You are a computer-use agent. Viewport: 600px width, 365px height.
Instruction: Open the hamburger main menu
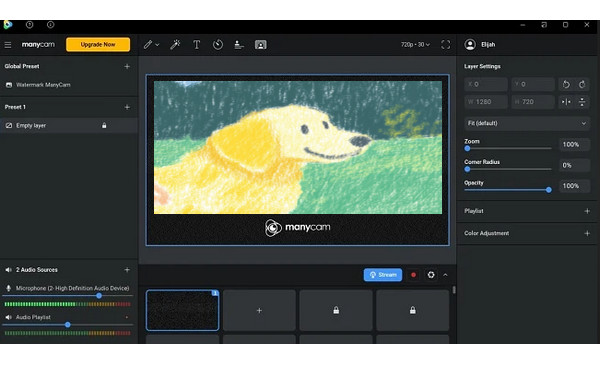(8, 45)
